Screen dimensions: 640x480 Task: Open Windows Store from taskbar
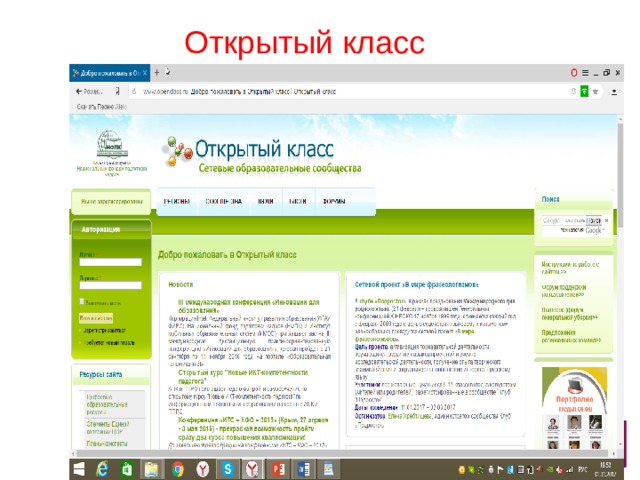click(x=127, y=469)
